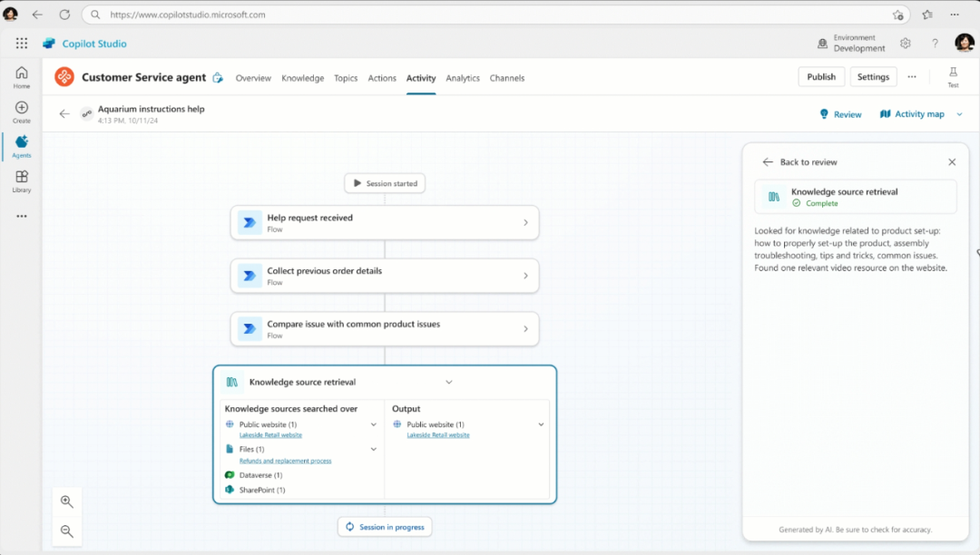The width and height of the screenshot is (980, 555).
Task: Refresh the browser page
Action: coord(64,15)
